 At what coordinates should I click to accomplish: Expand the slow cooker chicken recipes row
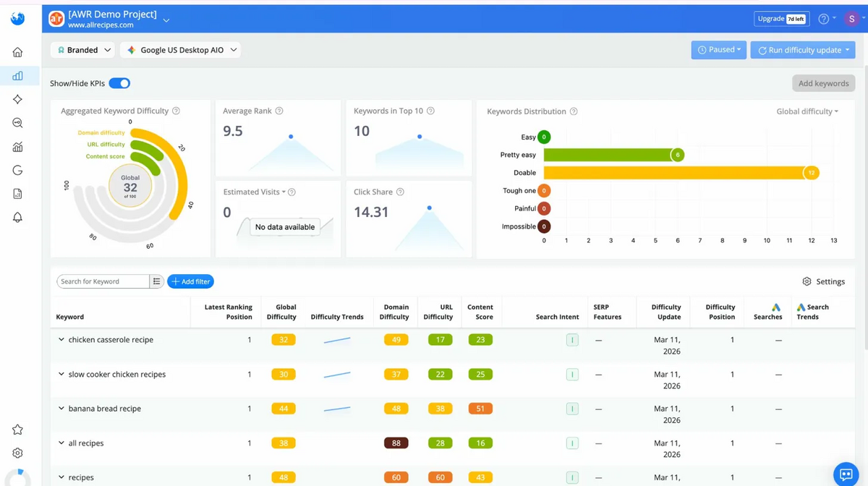tap(61, 374)
